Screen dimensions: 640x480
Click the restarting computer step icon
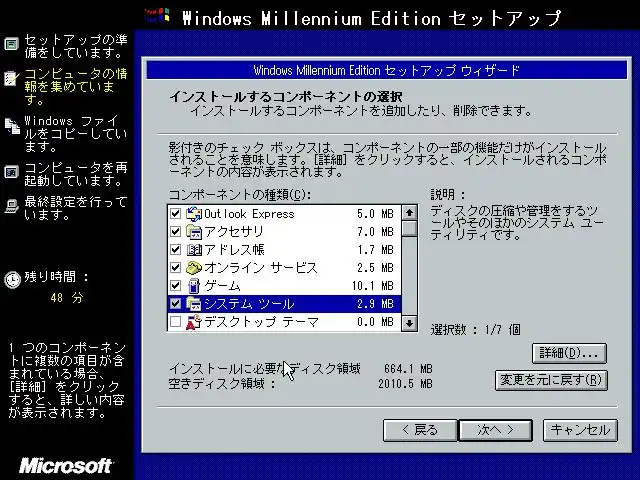[x=11, y=172]
